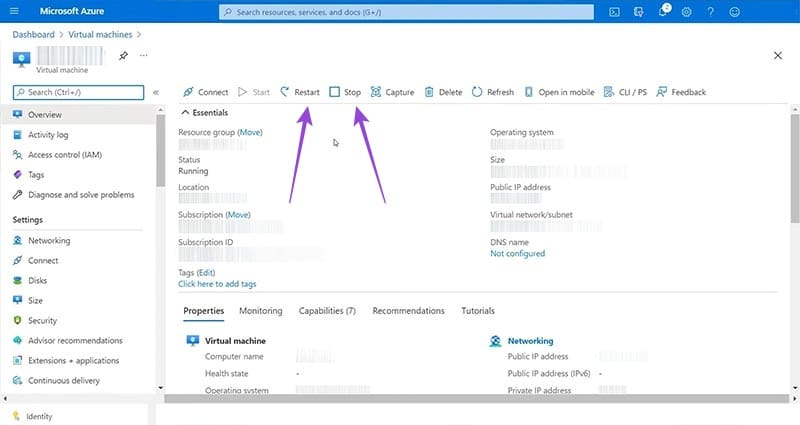Click the Microsoft Azure logo text
800x425 pixels.
[x=72, y=11]
